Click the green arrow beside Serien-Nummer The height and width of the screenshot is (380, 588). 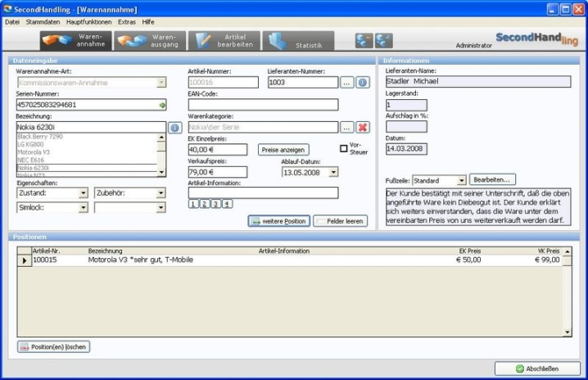(162, 105)
